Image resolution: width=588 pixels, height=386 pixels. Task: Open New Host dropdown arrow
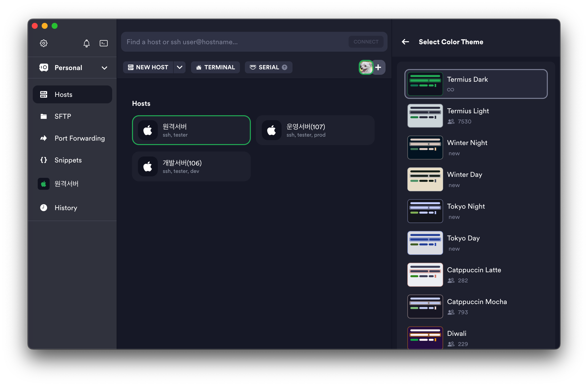coord(180,67)
